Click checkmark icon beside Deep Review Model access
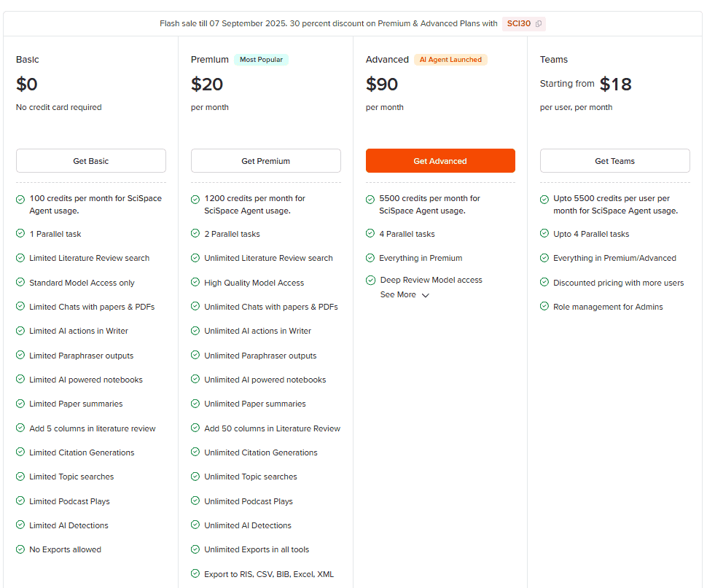 click(x=370, y=281)
